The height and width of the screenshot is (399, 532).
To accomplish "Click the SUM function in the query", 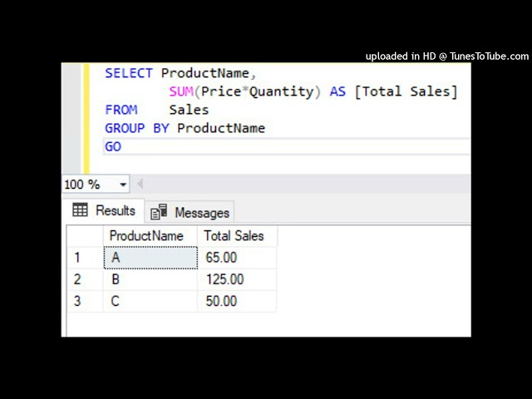I will (x=181, y=91).
